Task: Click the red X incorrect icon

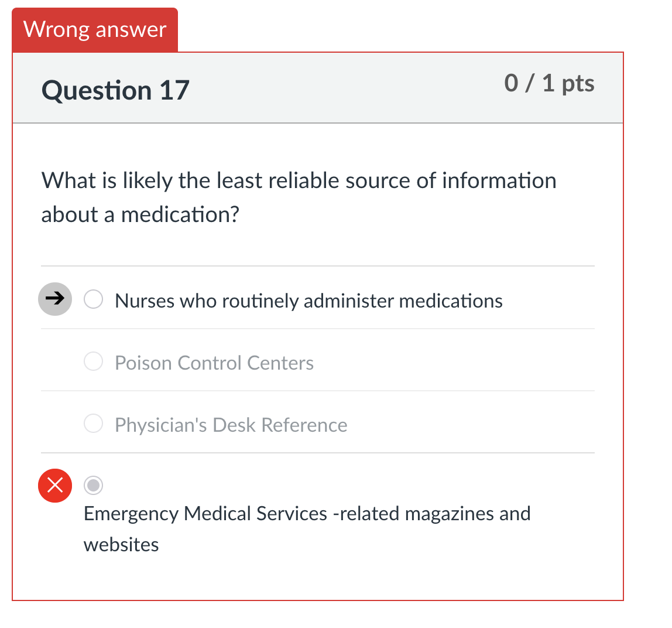Action: [x=55, y=486]
